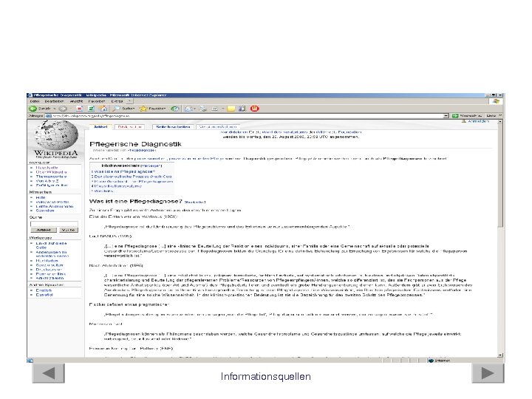Click the Bearbeiten link beside first section heading
Image resolution: width=532 pixels, height=399 pixels.
pos(195,202)
